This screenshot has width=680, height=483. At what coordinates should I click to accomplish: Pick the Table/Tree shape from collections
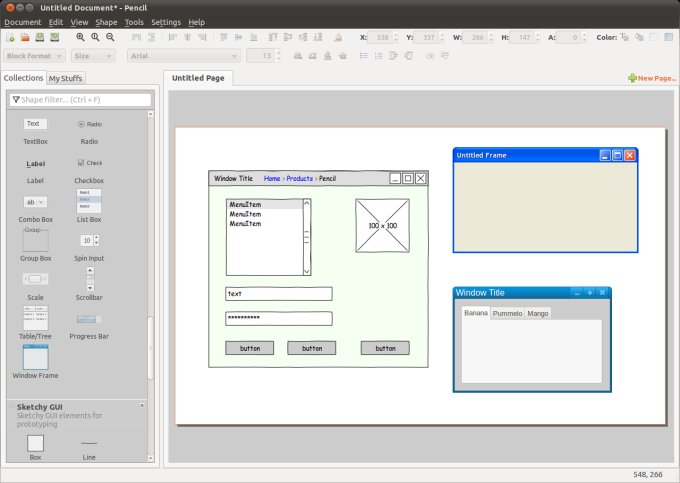click(x=35, y=320)
